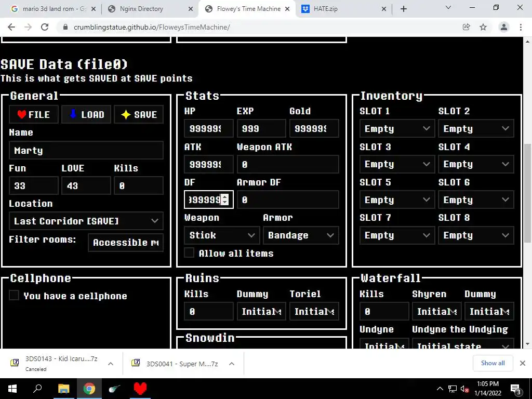Open options chevron for Kid Icarus download
Image resolution: width=532 pixels, height=399 pixels.
tap(111, 364)
